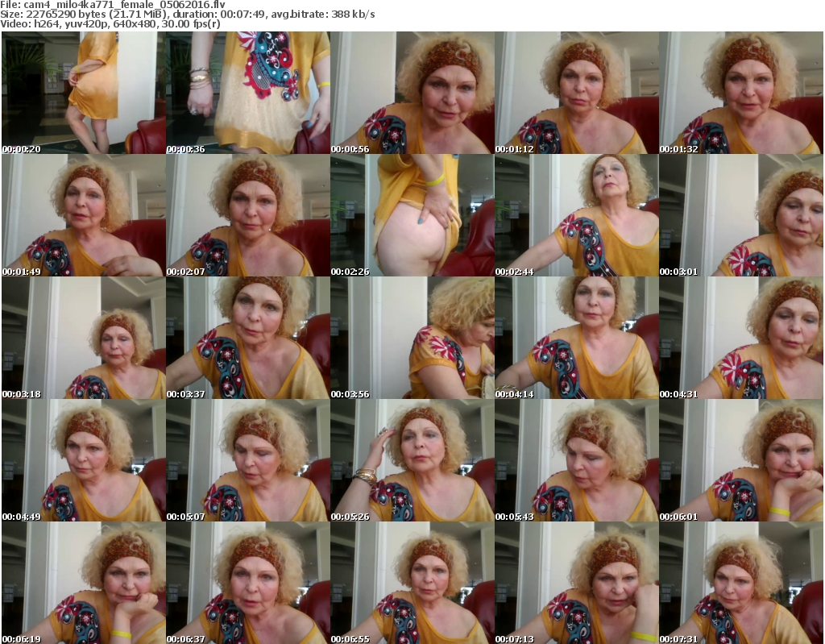Pick the thumbnail stamped 00:06:37

click(x=248, y=583)
